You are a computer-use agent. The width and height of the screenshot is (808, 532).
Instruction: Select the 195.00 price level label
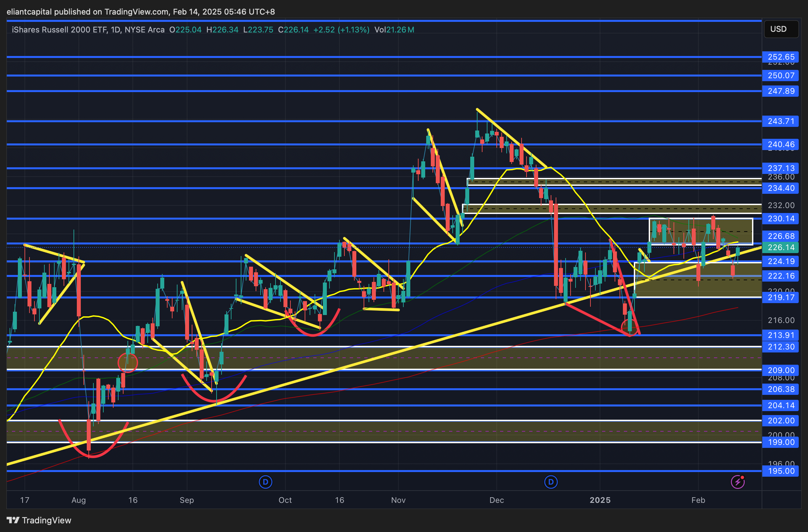[781, 471]
